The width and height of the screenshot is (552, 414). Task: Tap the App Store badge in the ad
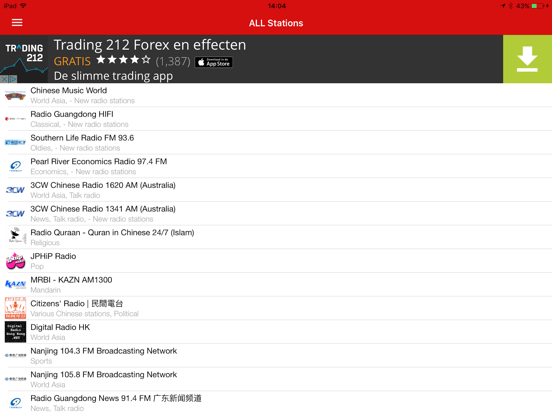(214, 62)
